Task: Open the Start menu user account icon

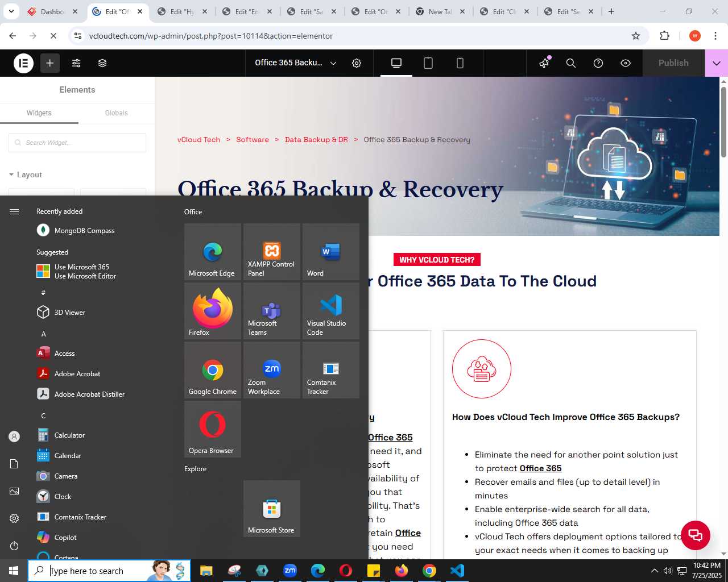Action: click(14, 436)
